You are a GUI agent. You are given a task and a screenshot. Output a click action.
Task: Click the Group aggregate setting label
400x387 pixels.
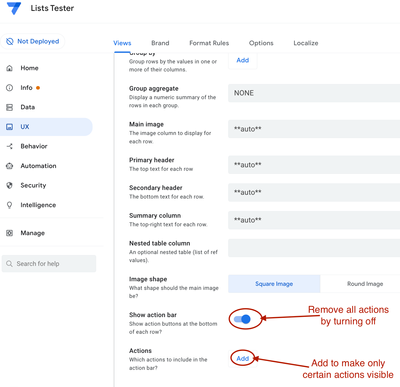tap(154, 89)
